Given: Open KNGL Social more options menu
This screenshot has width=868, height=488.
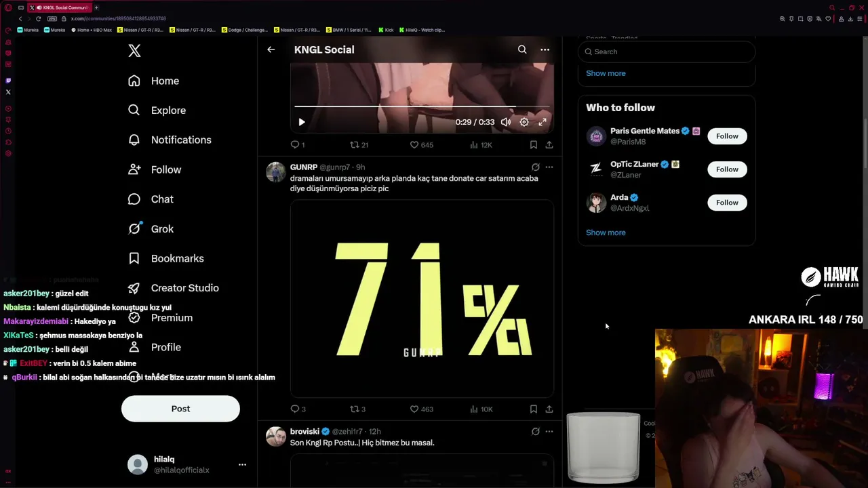Looking at the screenshot, I should [x=545, y=49].
